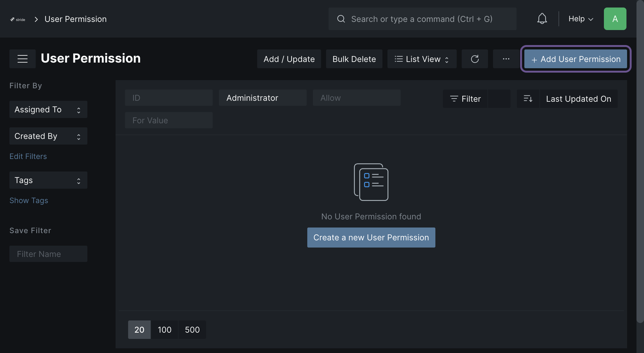This screenshot has height=353, width=644.
Task: Set page size to 100
Action: coord(164,330)
